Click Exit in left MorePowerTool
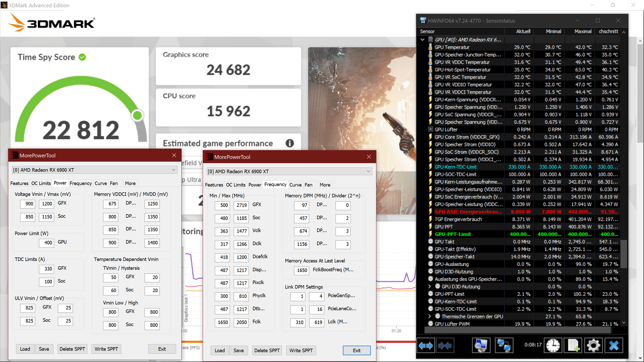The width and height of the screenshot is (644, 362). [162, 349]
